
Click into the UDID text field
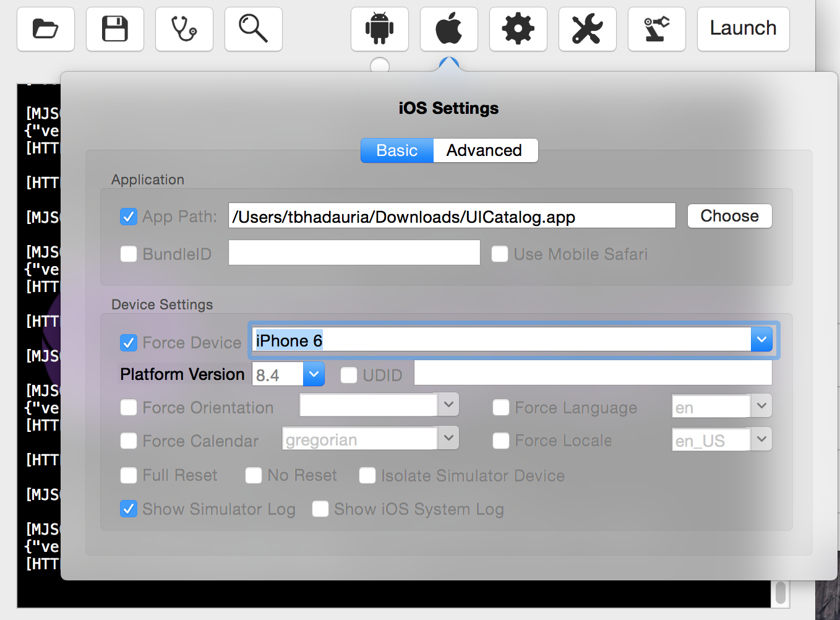coord(593,373)
